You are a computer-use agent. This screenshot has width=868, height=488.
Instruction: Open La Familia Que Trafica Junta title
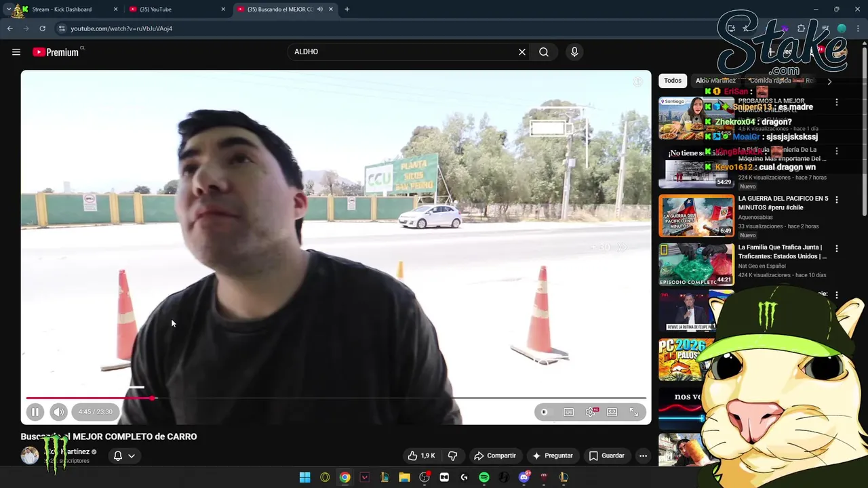click(x=782, y=251)
